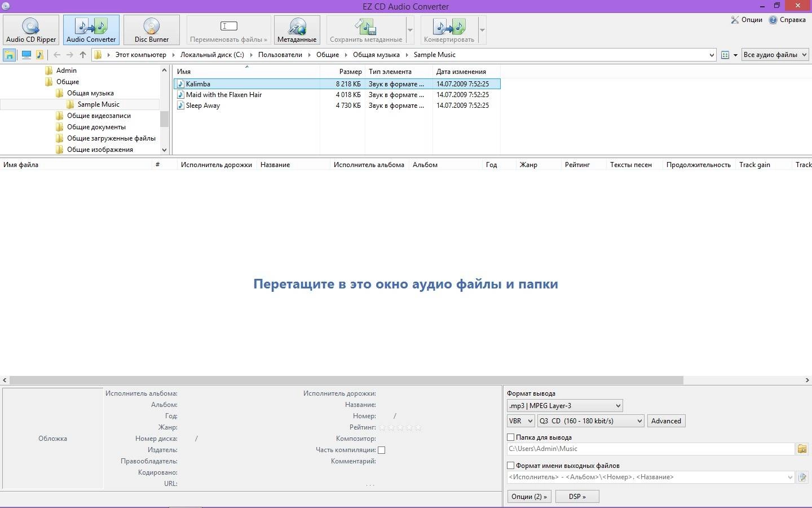812x508 pixels.
Task: Go up one folder level
Action: pyautogui.click(x=83, y=55)
